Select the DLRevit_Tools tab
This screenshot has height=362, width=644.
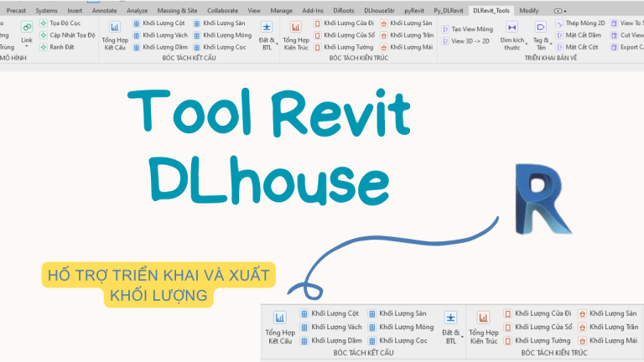[491, 11]
